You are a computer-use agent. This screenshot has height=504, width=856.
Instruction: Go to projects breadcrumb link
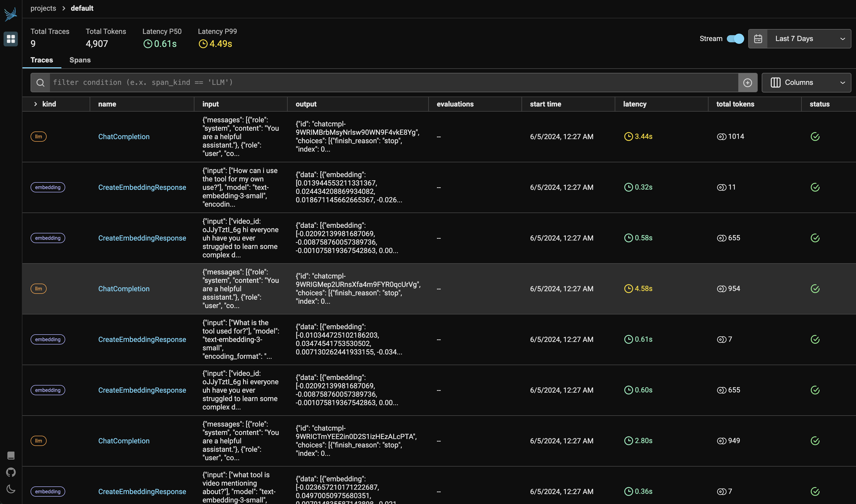click(x=43, y=8)
